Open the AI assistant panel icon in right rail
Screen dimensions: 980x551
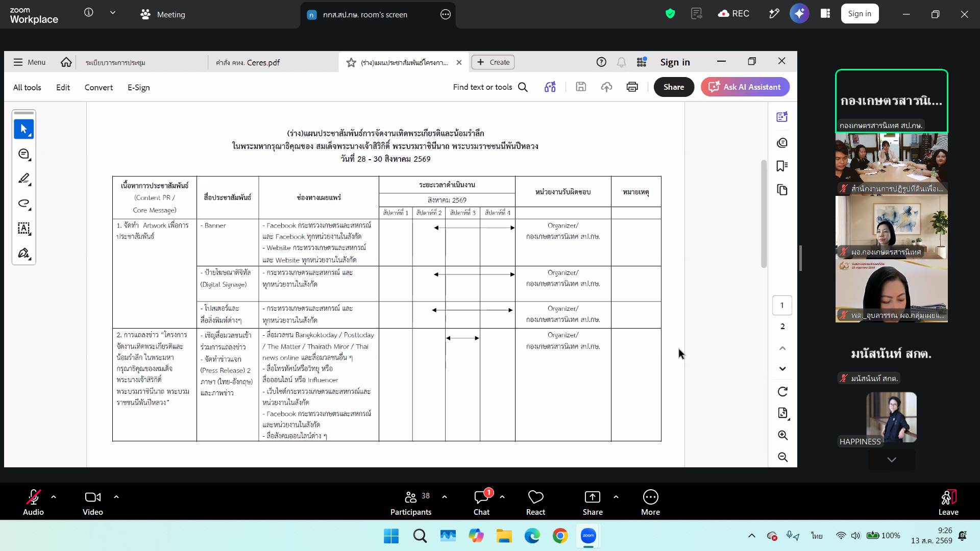(x=782, y=117)
